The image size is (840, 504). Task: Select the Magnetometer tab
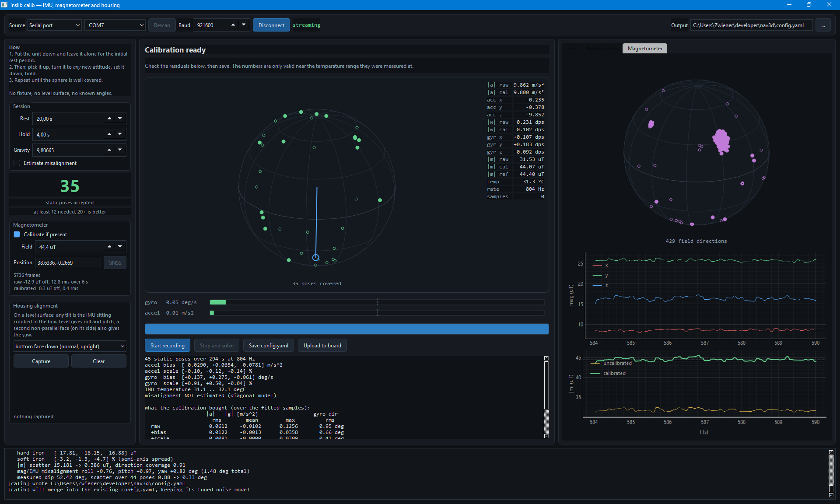click(x=645, y=49)
